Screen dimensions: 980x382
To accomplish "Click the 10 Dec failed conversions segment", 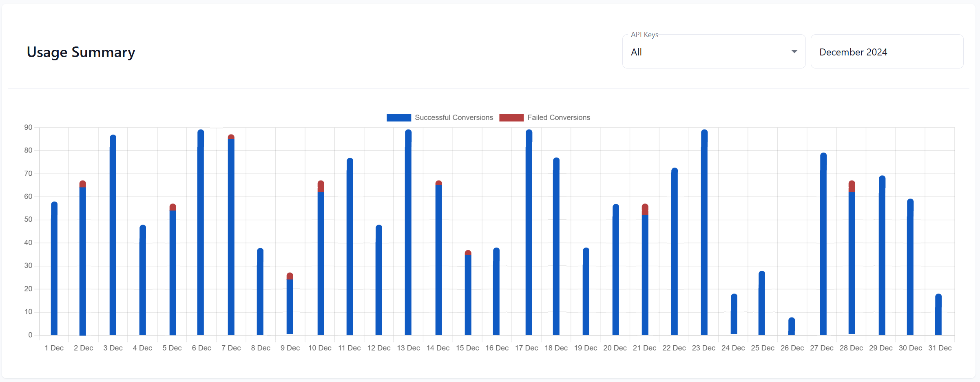I will (x=321, y=186).
